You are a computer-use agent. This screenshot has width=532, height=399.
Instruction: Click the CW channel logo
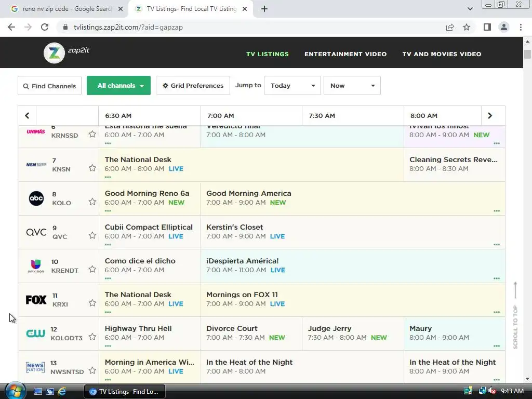click(36, 334)
